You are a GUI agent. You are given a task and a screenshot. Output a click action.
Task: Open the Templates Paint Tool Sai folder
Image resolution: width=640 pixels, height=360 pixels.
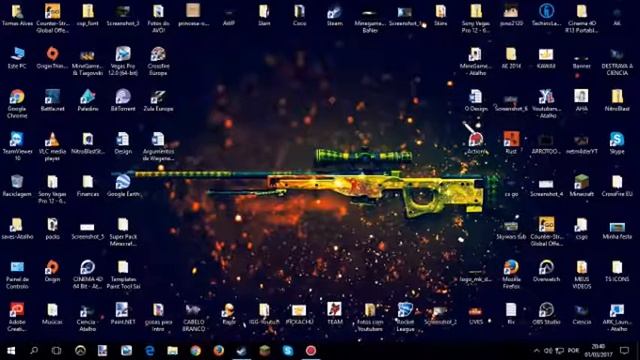[x=123, y=275]
